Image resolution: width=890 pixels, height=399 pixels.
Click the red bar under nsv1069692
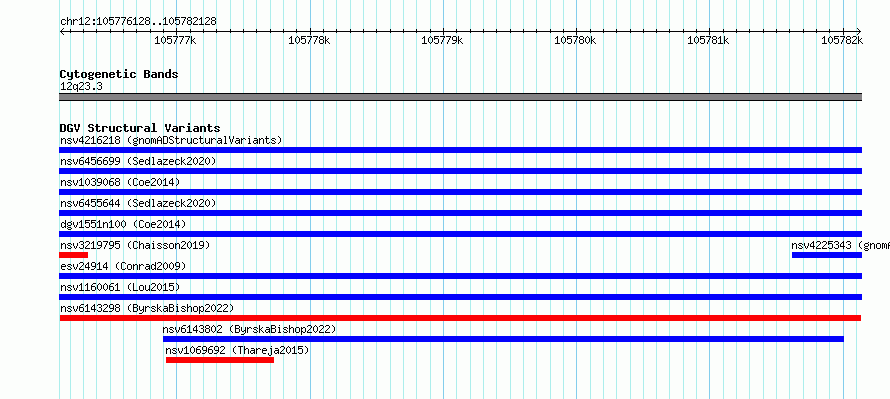point(220,360)
